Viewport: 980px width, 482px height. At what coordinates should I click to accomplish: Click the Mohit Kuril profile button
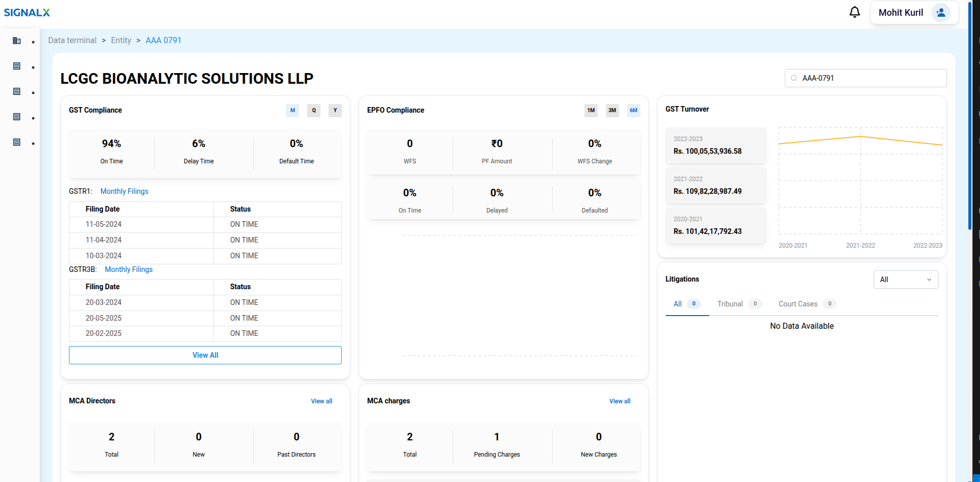pyautogui.click(x=914, y=13)
